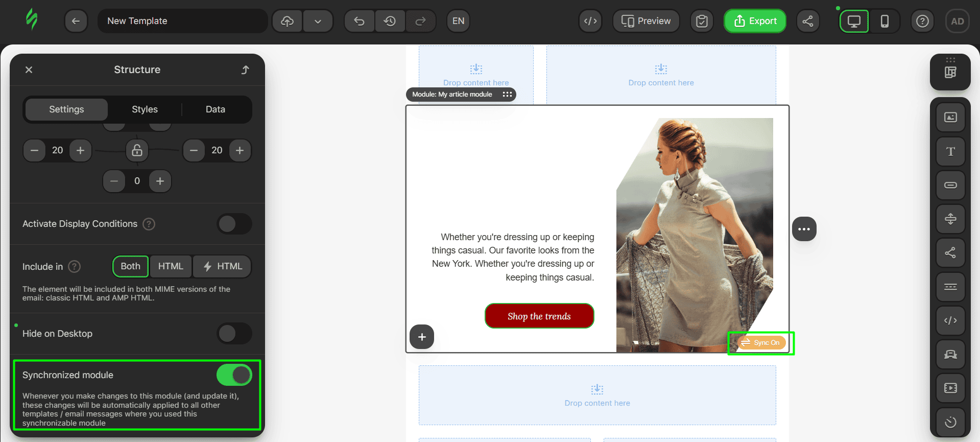Click the New Template name field
The image size is (980, 442).
(x=182, y=21)
